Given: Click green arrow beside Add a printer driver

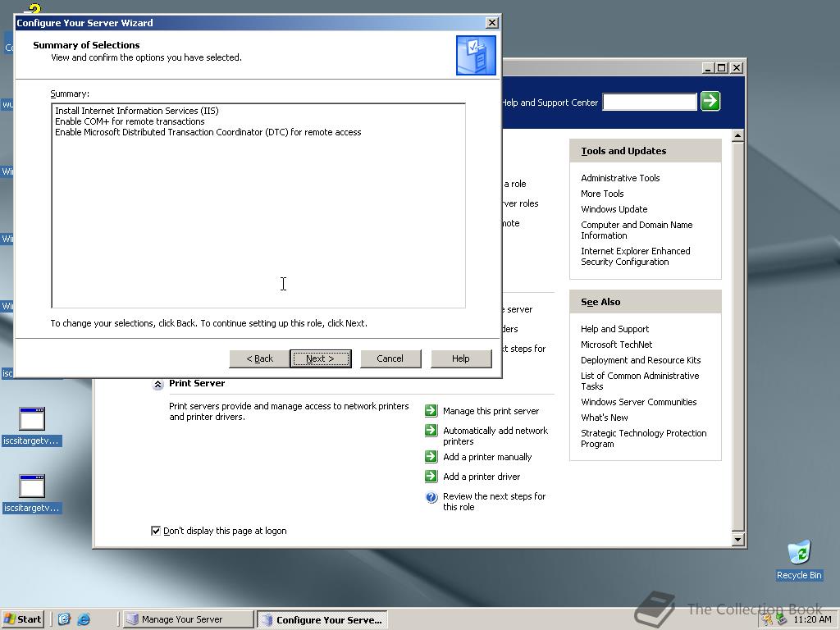Looking at the screenshot, I should point(431,477).
